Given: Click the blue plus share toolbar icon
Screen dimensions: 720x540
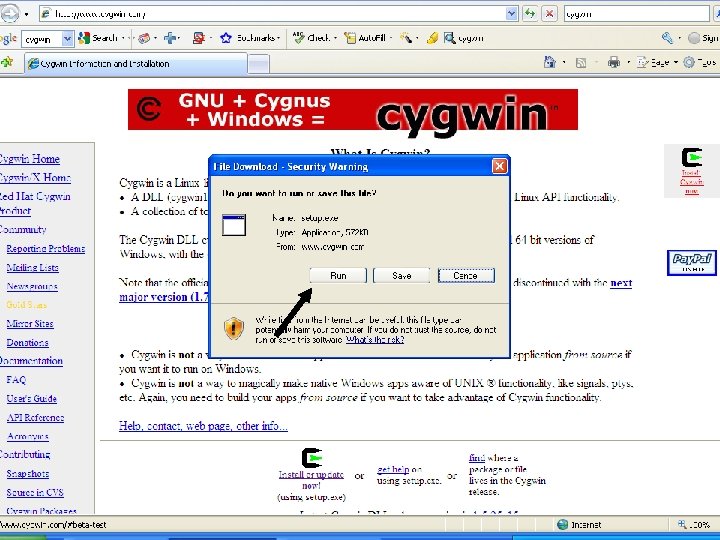Looking at the screenshot, I should pyautogui.click(x=170, y=38).
